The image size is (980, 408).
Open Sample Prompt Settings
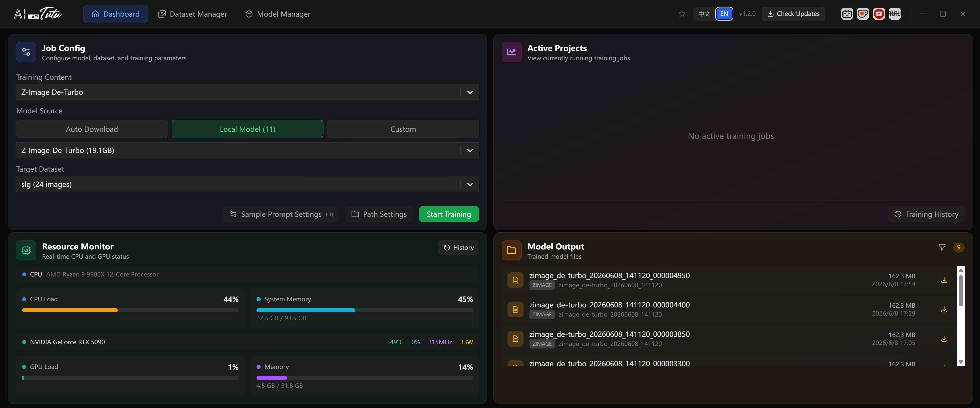coord(281,214)
